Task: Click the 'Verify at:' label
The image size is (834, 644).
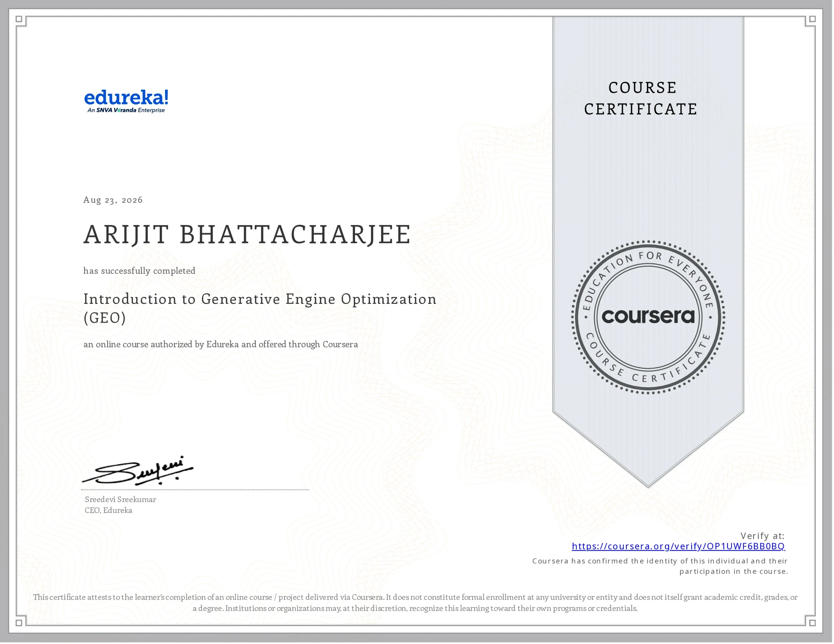Action: tap(762, 536)
